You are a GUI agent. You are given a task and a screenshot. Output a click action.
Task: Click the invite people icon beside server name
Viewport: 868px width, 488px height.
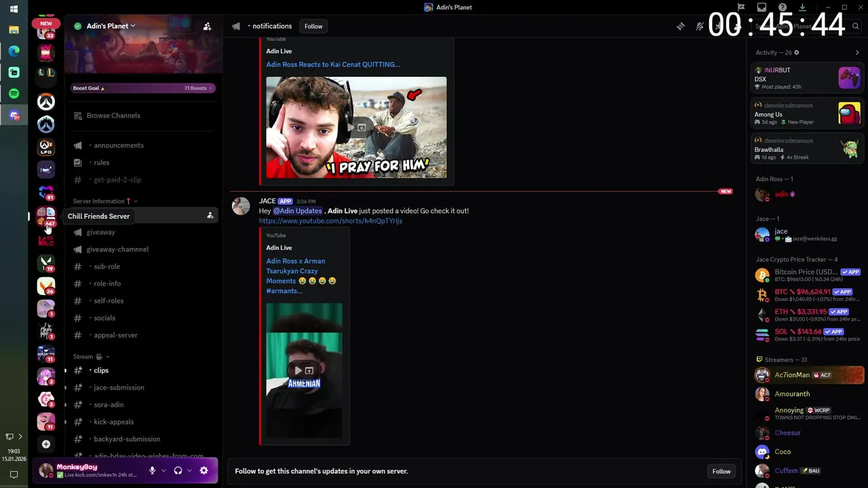click(208, 26)
